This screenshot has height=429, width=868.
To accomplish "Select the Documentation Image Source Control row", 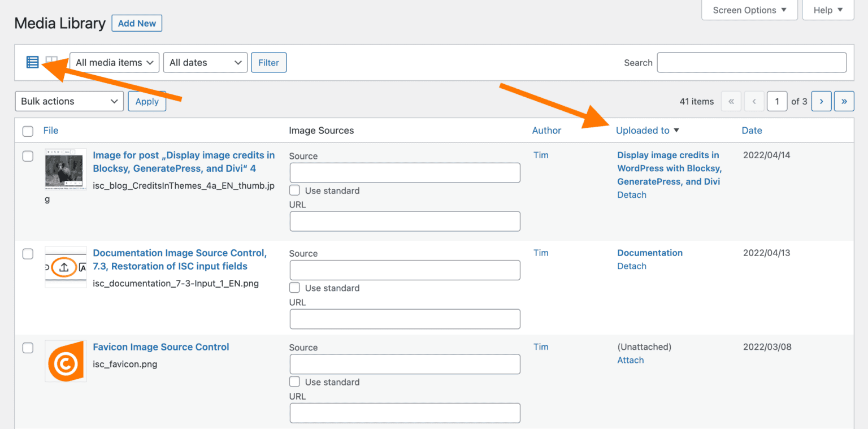I will 28,254.
